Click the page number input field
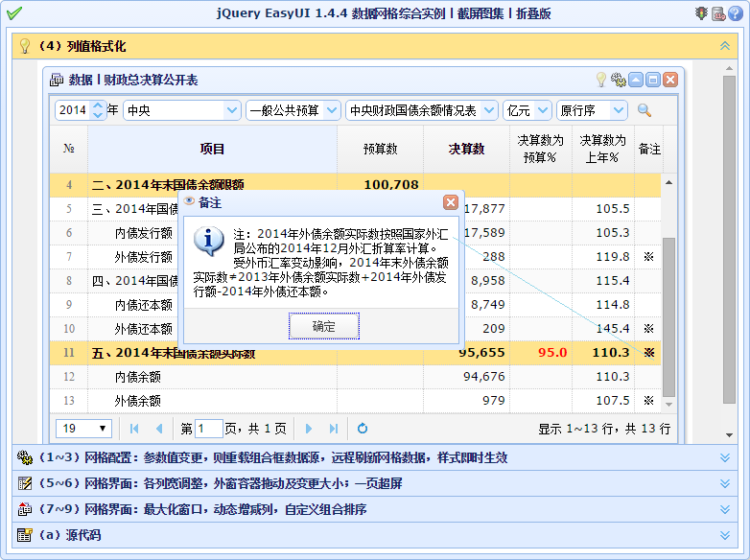 click(208, 429)
